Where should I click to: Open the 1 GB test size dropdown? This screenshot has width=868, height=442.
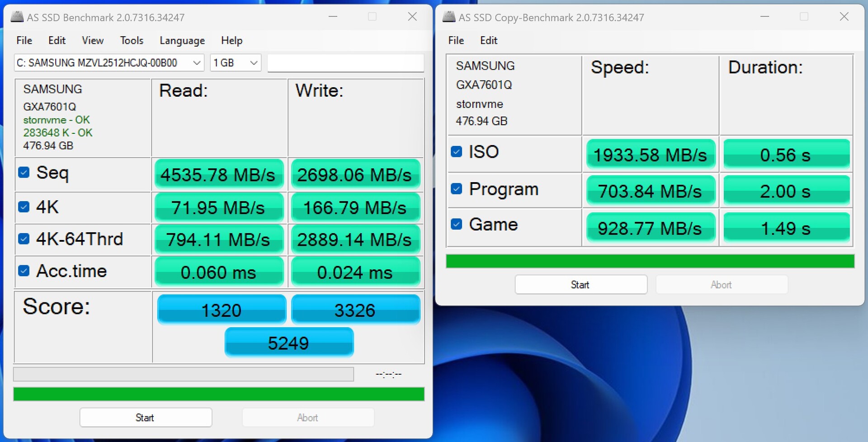(x=236, y=63)
